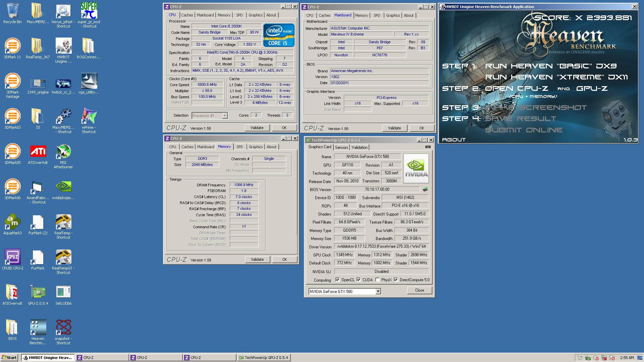644x362 pixels.
Task: Click GPU-Z screenshot camera icon
Action: coord(428,146)
